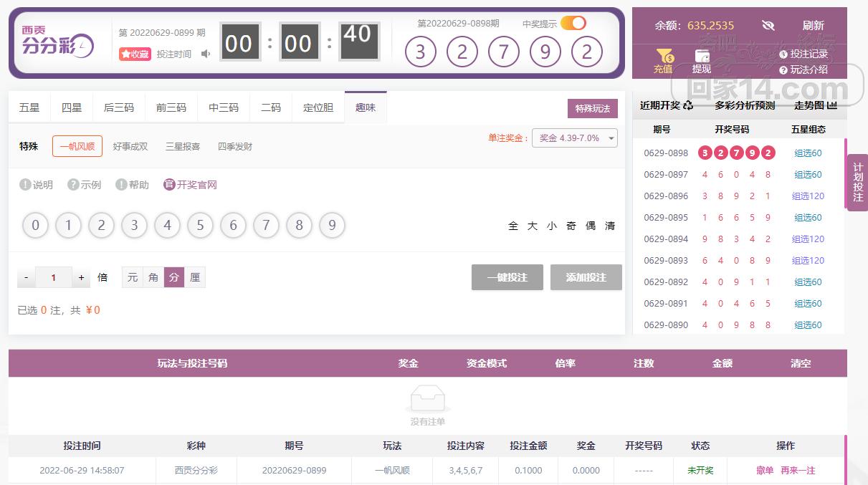Pick number ball 9
This screenshot has width=868, height=485.
point(332,226)
